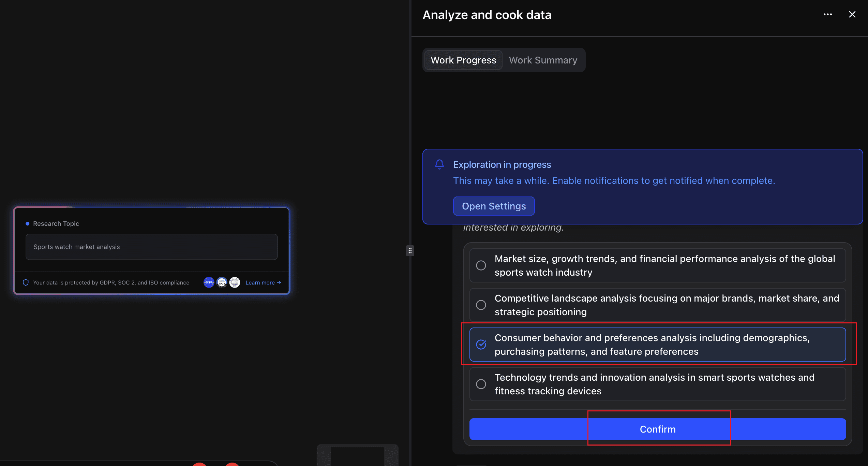Click the minimap thumbnail at the bottom
This screenshot has width=868, height=466.
coord(357,455)
